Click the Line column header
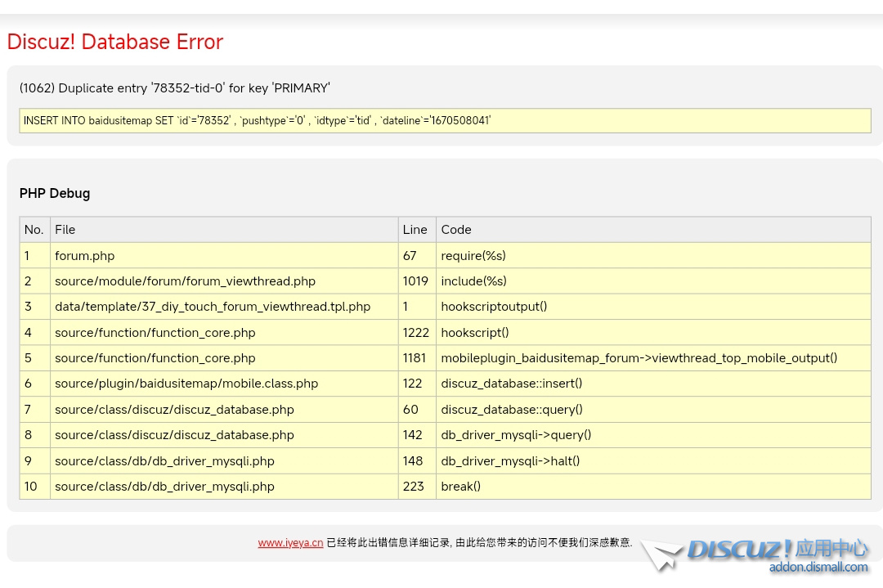This screenshot has height=588, width=883. [x=417, y=230]
